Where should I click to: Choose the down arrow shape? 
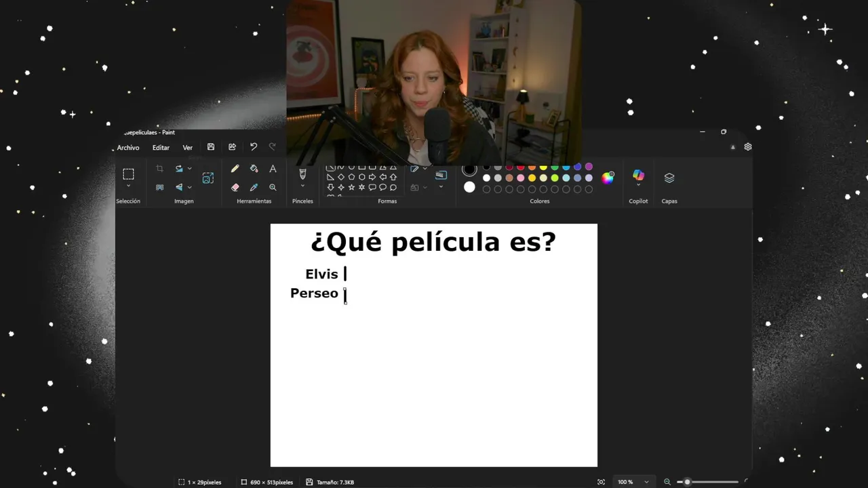(x=330, y=187)
